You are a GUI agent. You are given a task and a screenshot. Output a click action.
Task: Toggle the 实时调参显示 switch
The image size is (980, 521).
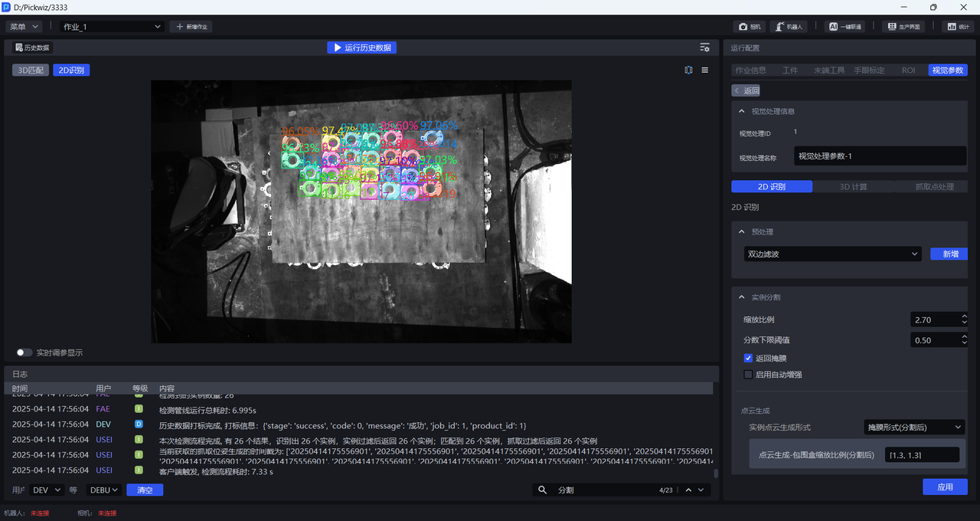[24, 352]
